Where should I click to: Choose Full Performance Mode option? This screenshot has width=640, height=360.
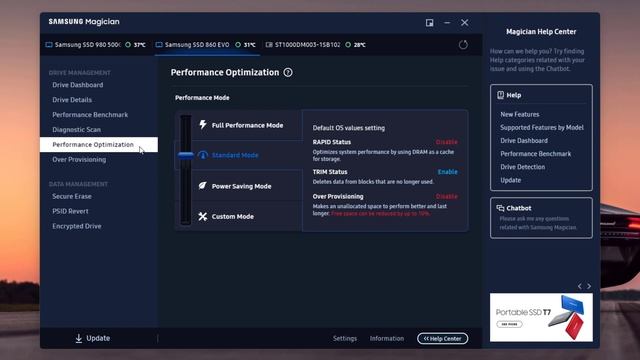[x=247, y=125]
